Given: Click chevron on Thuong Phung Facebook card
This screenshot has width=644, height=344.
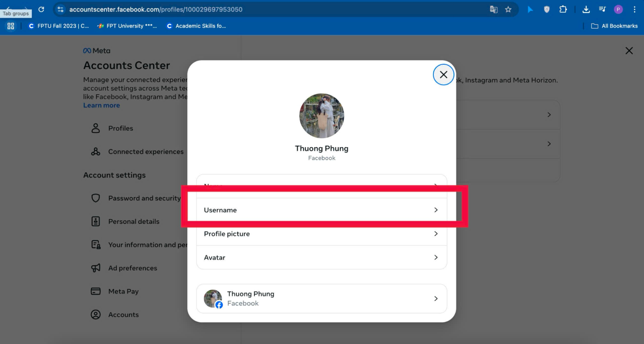Looking at the screenshot, I should click(x=436, y=299).
